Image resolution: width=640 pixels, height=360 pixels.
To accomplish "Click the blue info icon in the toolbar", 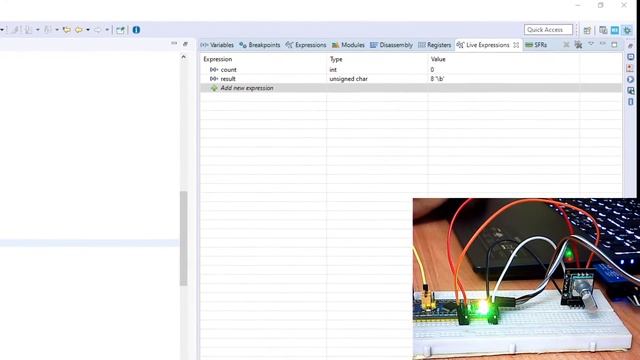I will [x=136, y=30].
